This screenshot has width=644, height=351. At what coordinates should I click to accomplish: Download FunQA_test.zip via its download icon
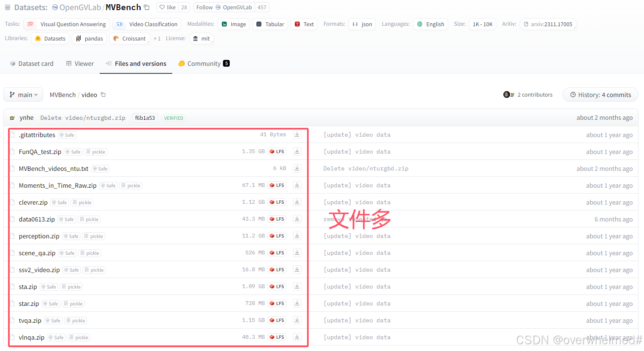[297, 151]
